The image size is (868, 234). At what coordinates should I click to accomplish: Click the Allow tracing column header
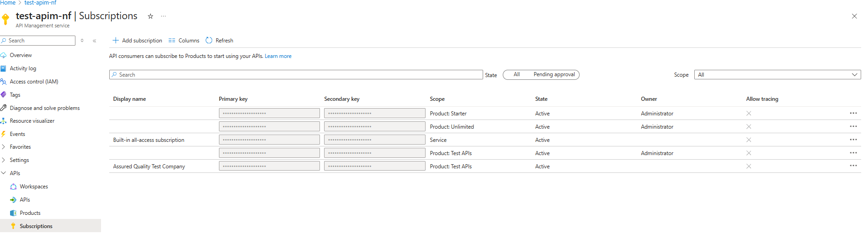click(x=762, y=99)
